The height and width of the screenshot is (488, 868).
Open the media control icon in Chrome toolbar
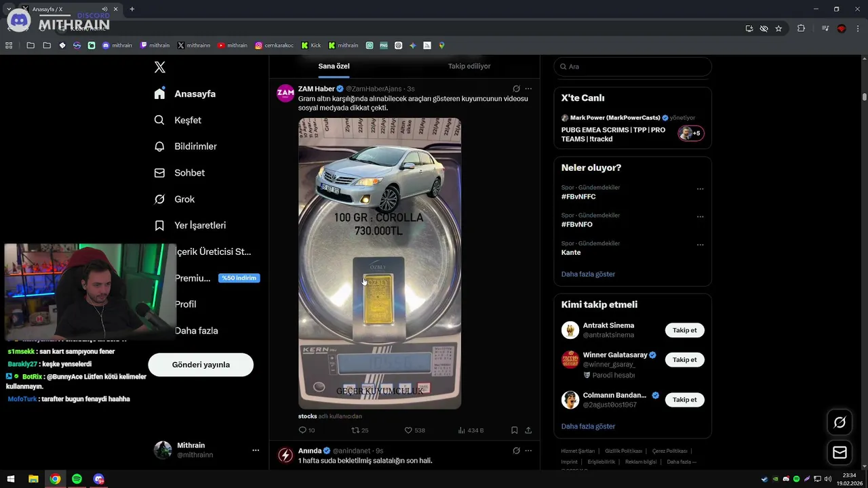coord(825,28)
